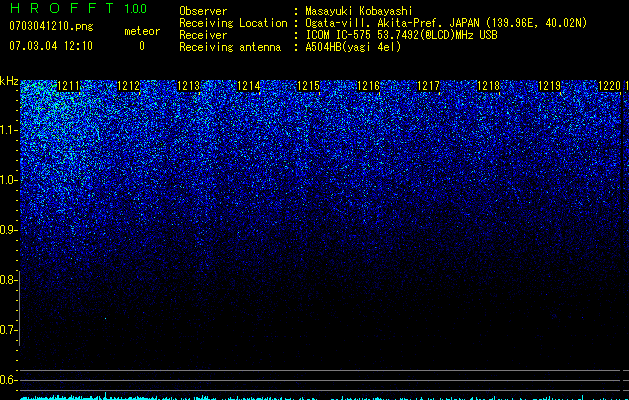
Task: Click the cyan signal level graph at bottom
Action: tap(321, 396)
